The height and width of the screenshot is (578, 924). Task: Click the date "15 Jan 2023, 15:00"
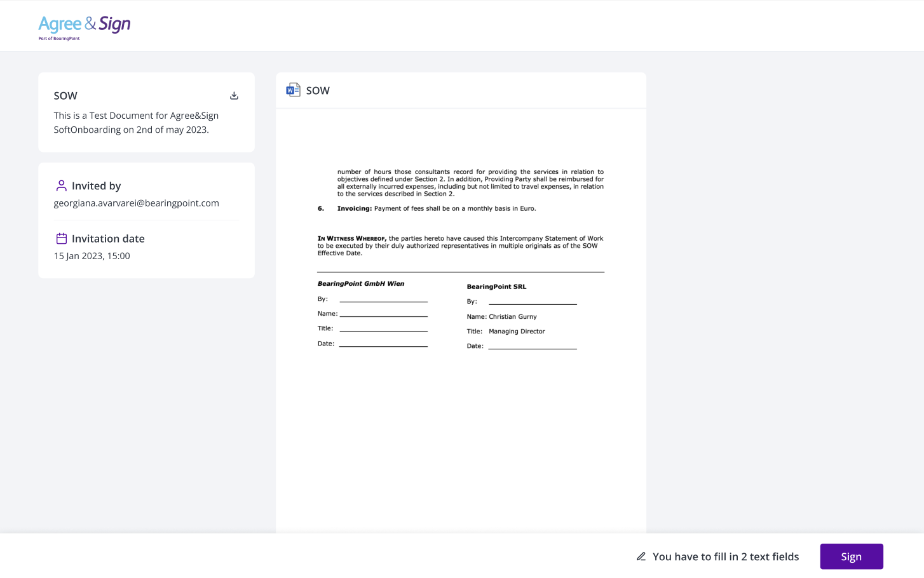click(x=92, y=256)
